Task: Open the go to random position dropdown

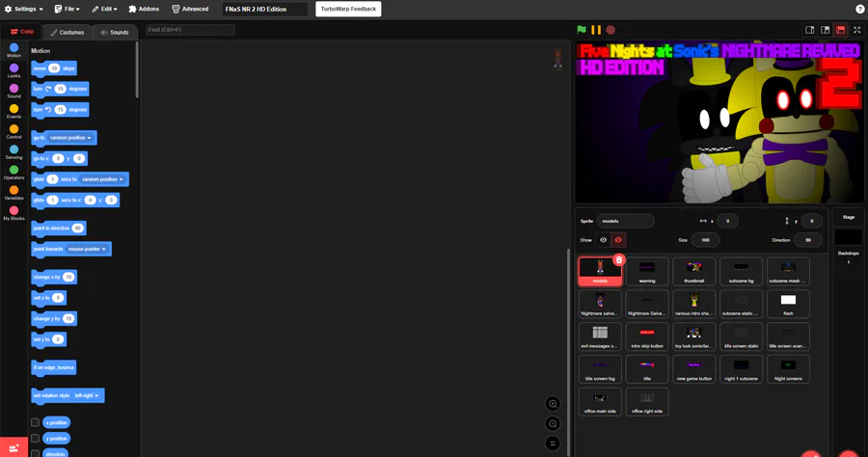Action: 70,138
